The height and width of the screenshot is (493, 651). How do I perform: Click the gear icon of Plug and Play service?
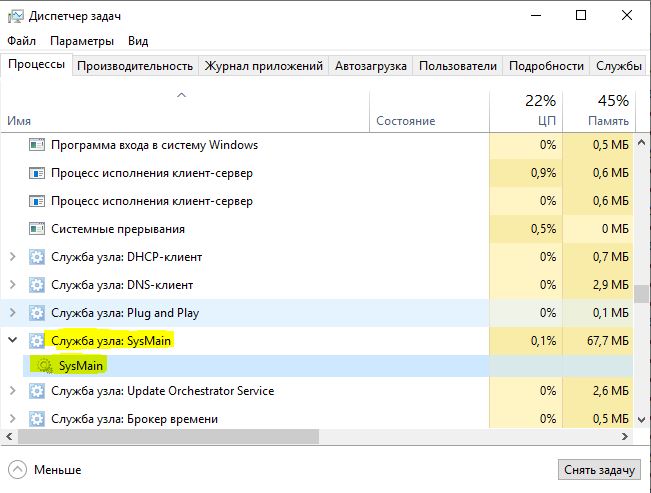(x=37, y=313)
